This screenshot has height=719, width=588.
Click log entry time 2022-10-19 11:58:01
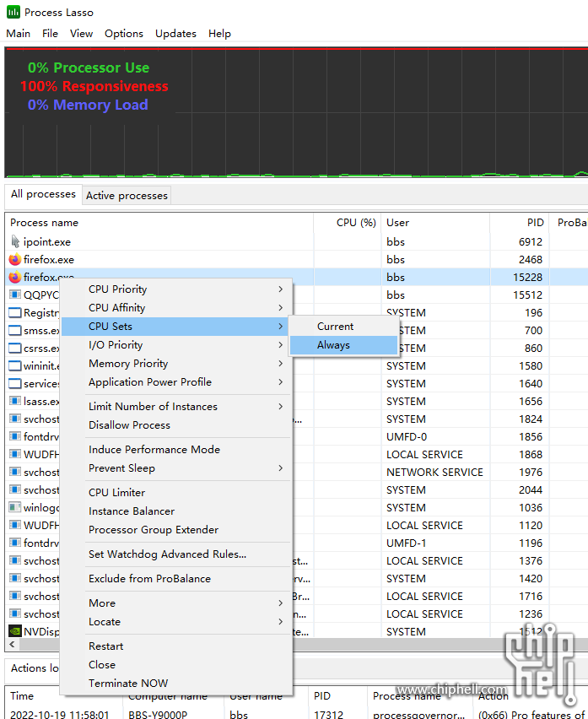[x=60, y=714]
